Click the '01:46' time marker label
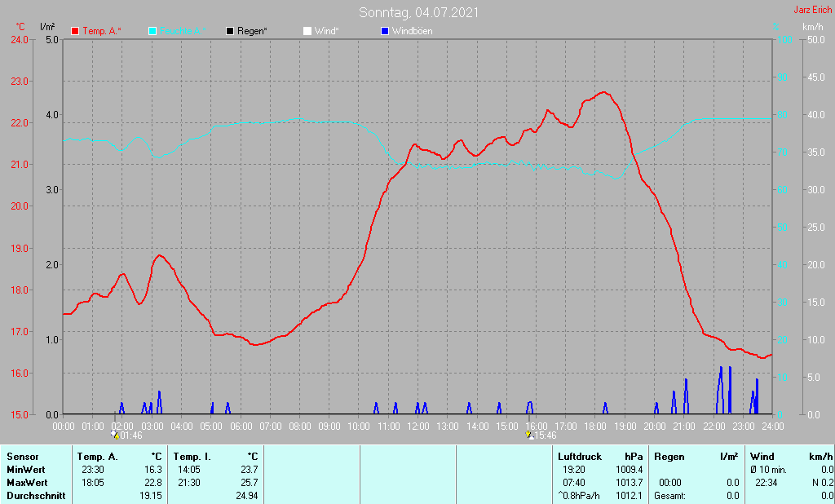835x504 pixels. 131,435
